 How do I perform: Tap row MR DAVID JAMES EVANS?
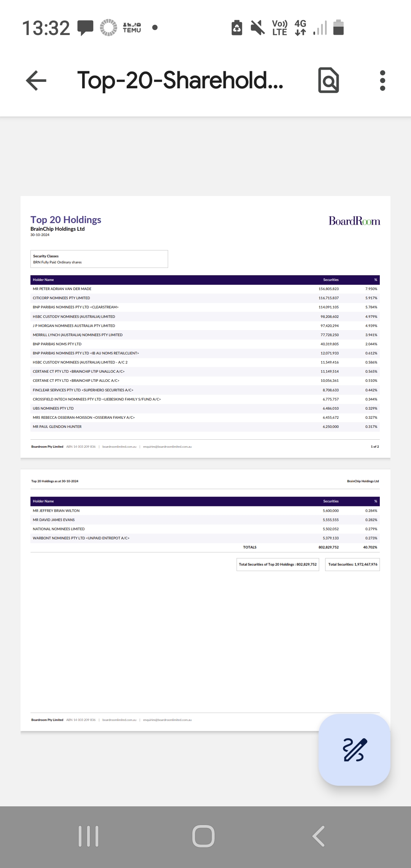point(205,520)
